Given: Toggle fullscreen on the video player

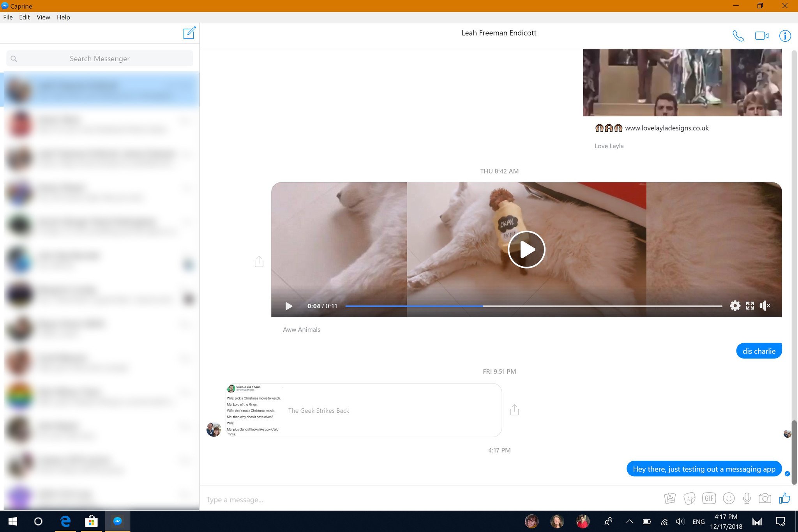Looking at the screenshot, I should (x=750, y=306).
